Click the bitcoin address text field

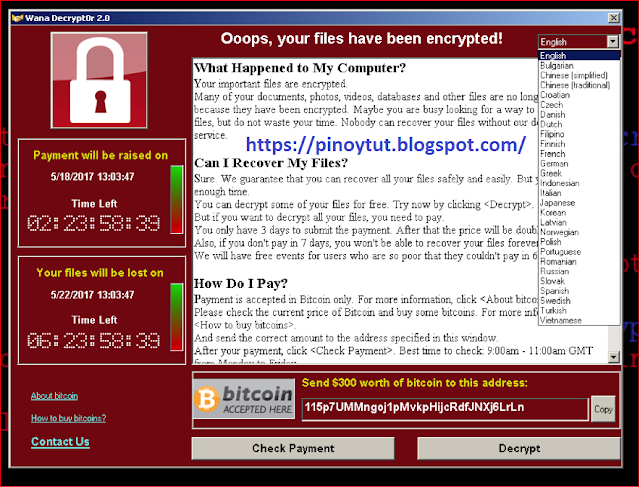pyautogui.click(x=445, y=409)
